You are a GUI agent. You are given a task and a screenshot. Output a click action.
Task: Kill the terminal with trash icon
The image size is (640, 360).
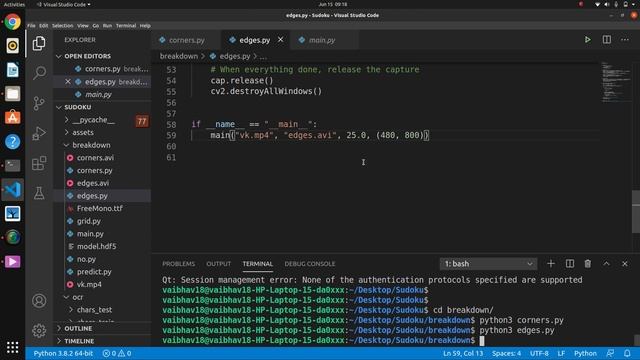tap(587, 264)
